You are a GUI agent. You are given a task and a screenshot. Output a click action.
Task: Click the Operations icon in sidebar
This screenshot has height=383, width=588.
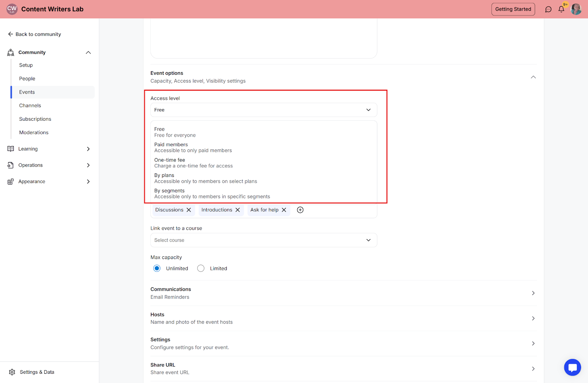[x=11, y=165]
